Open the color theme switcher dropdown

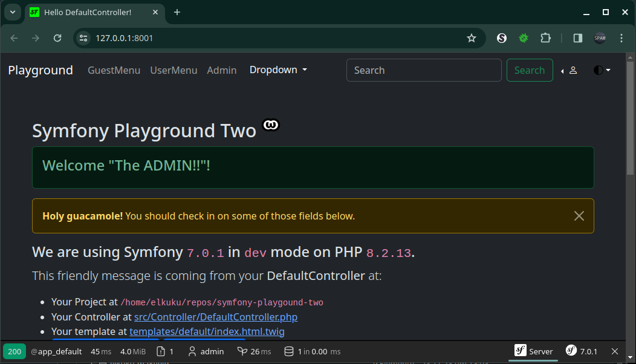click(602, 70)
